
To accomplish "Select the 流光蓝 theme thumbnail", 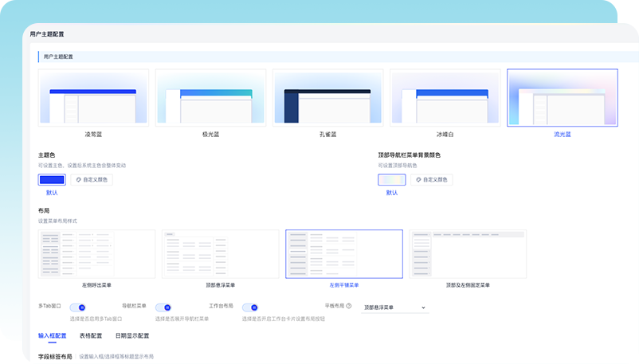I will click(x=563, y=98).
